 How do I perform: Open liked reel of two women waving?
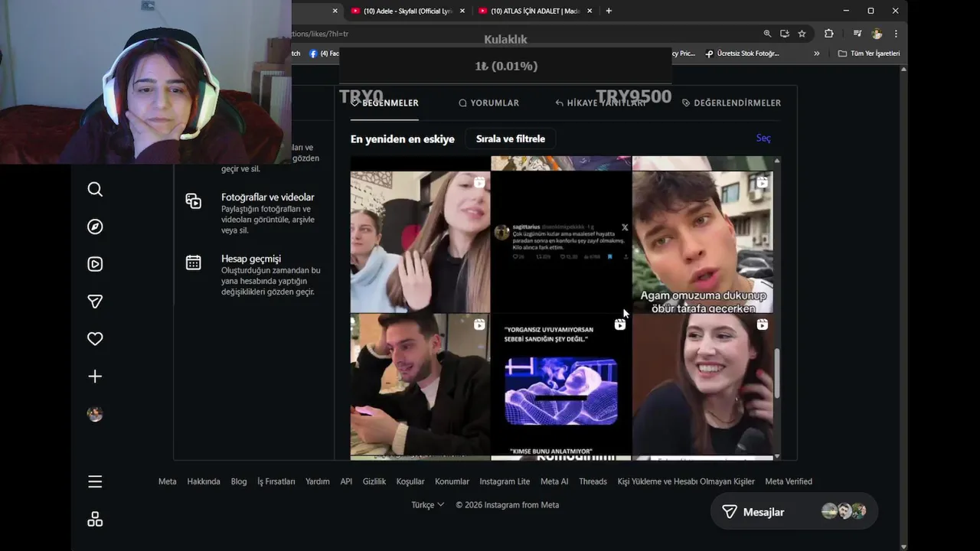coord(420,242)
